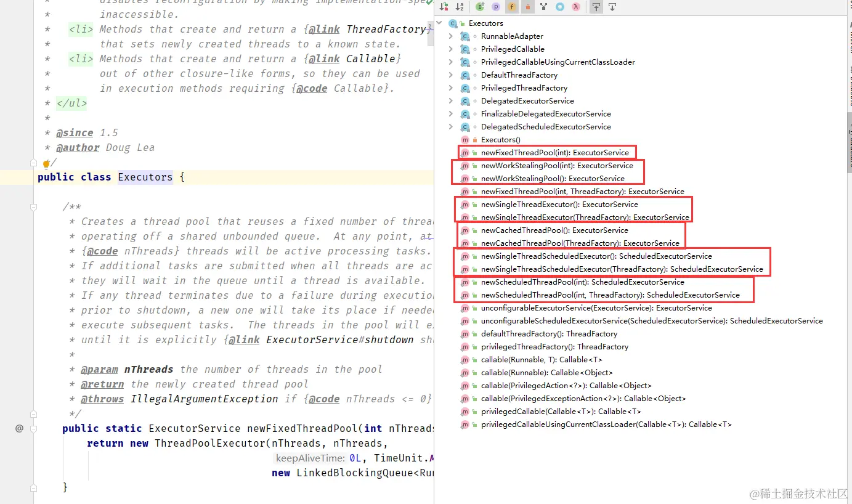Click ThreadFactory link in the class Javadoc

(386, 29)
